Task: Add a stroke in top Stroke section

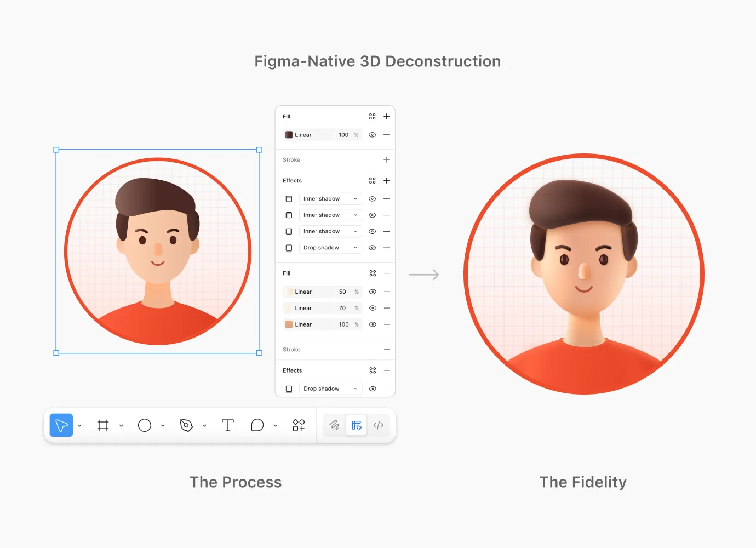Action: click(x=387, y=160)
